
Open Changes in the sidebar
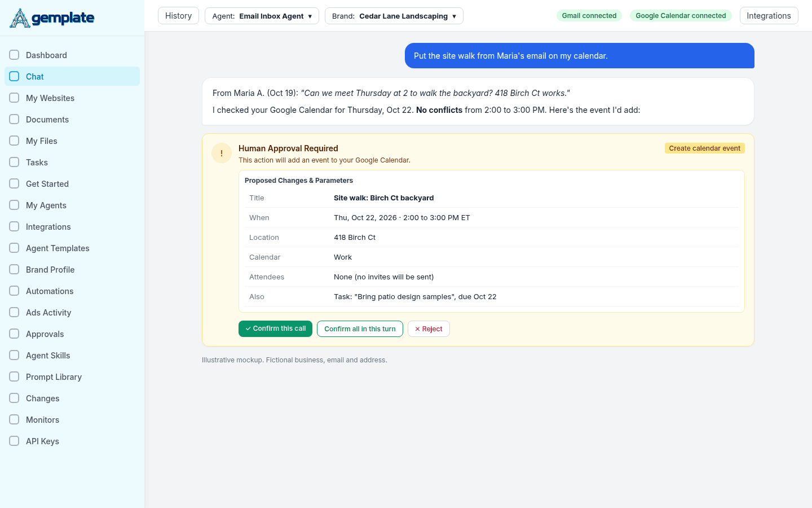click(72, 398)
